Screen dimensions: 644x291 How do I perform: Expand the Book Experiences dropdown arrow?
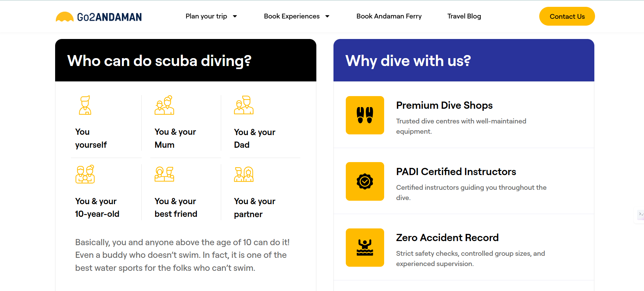327,16
